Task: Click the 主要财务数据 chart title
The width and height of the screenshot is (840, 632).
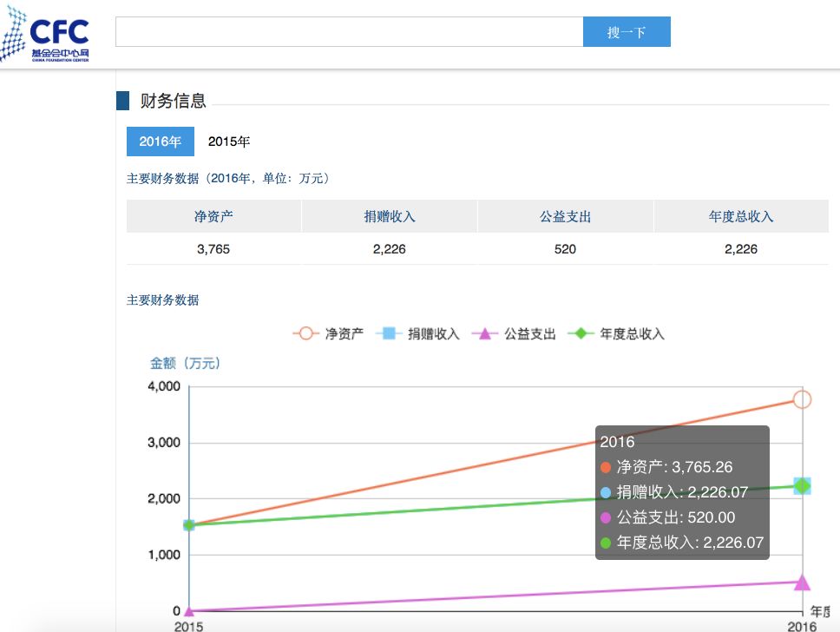Action: tap(162, 300)
